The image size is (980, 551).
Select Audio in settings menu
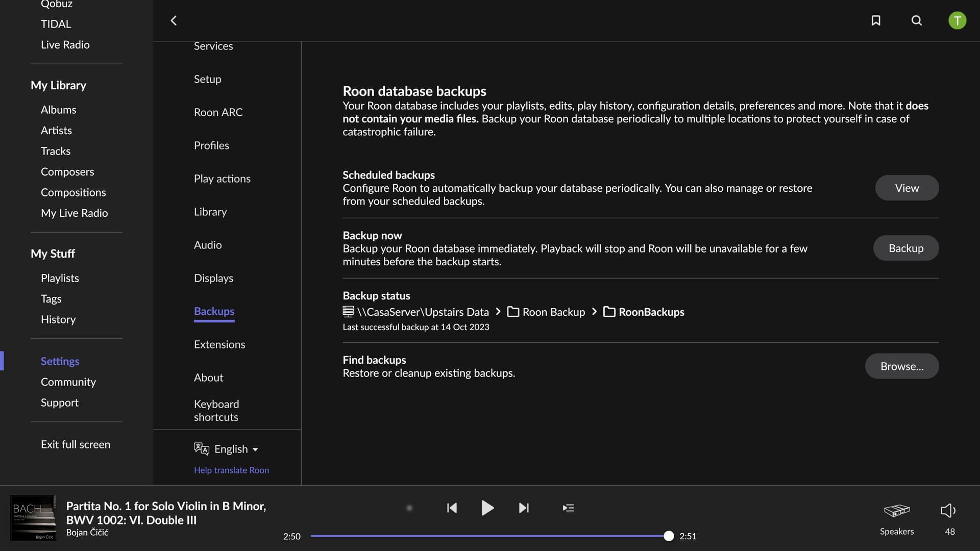(x=208, y=245)
